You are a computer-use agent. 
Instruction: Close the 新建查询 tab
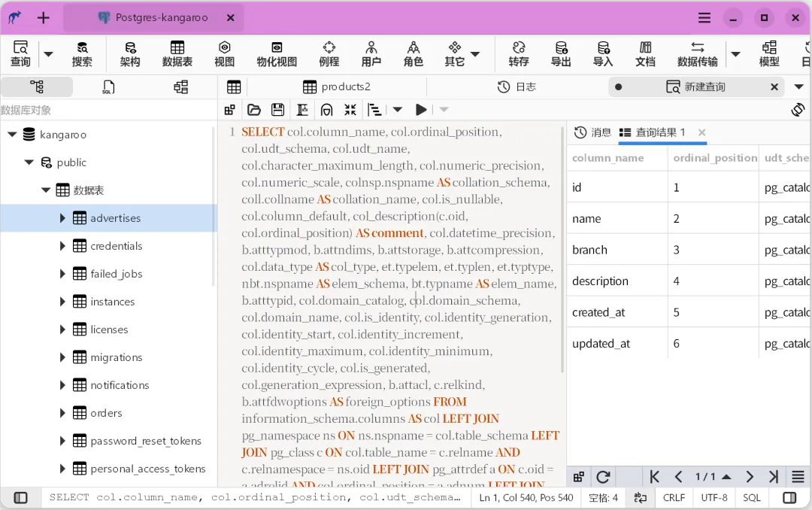click(774, 87)
